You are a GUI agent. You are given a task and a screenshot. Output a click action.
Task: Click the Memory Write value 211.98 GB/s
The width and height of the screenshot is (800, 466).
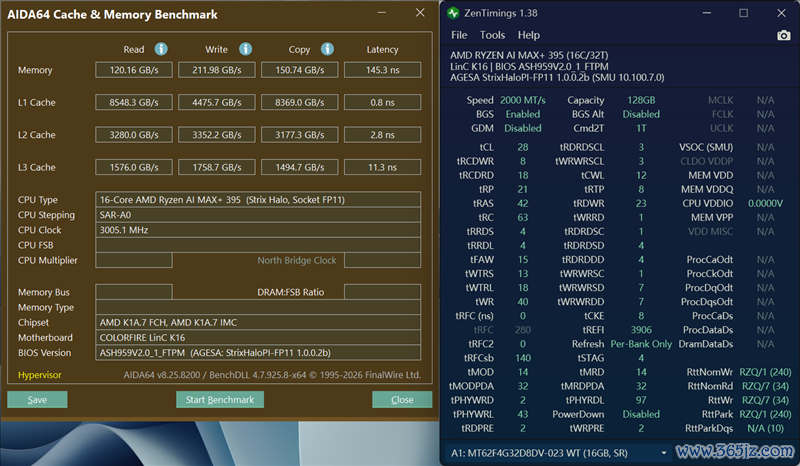tap(217, 70)
